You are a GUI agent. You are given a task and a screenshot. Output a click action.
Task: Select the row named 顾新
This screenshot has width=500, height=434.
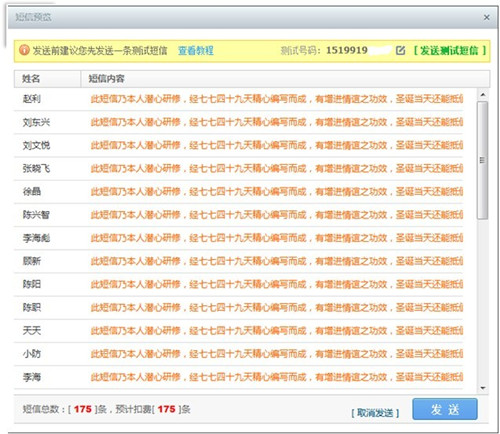pos(238,261)
